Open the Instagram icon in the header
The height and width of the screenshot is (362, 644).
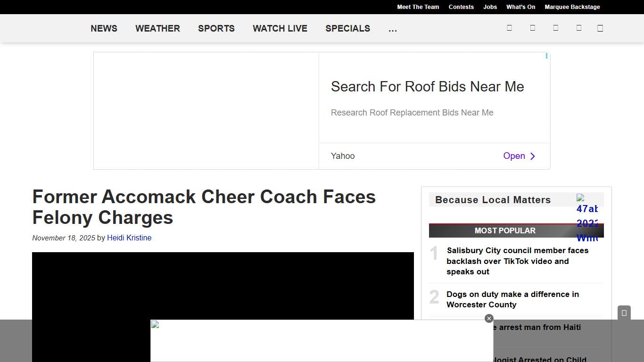click(555, 28)
